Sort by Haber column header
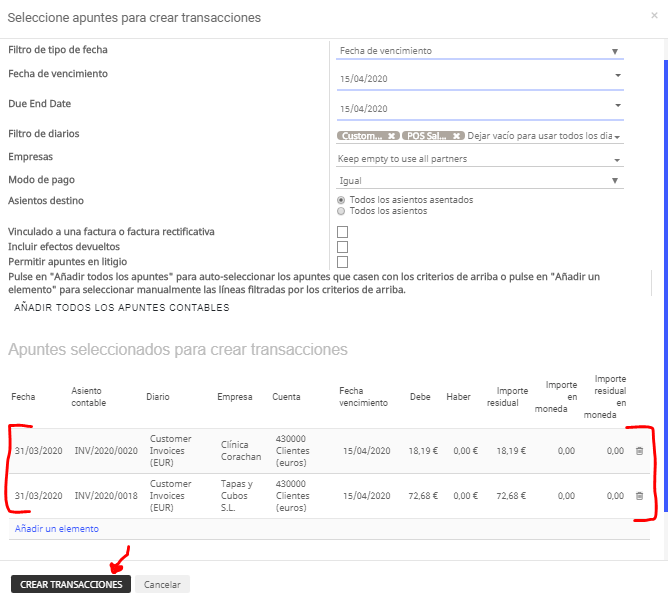668x606 pixels. coord(458,397)
